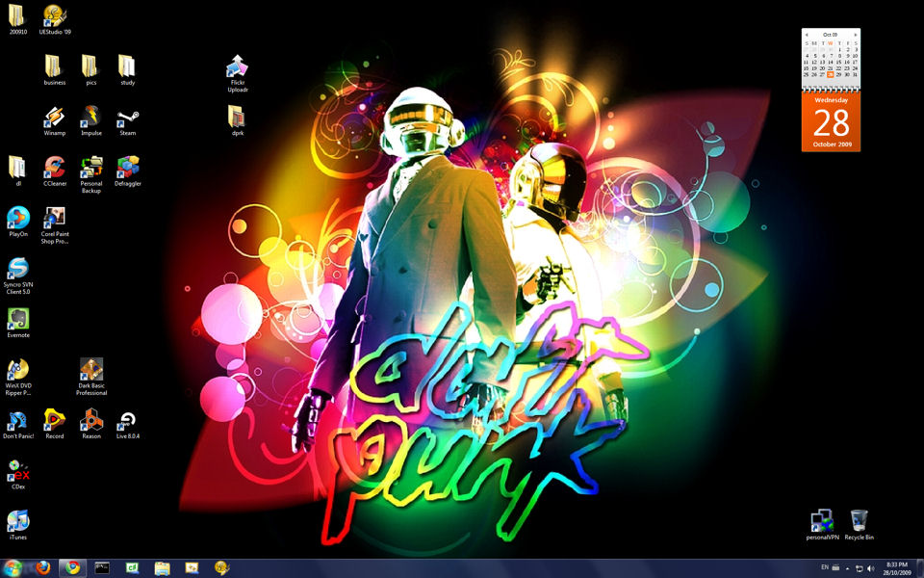This screenshot has width=924, height=578.
Task: Select the business folder
Action: [x=54, y=70]
